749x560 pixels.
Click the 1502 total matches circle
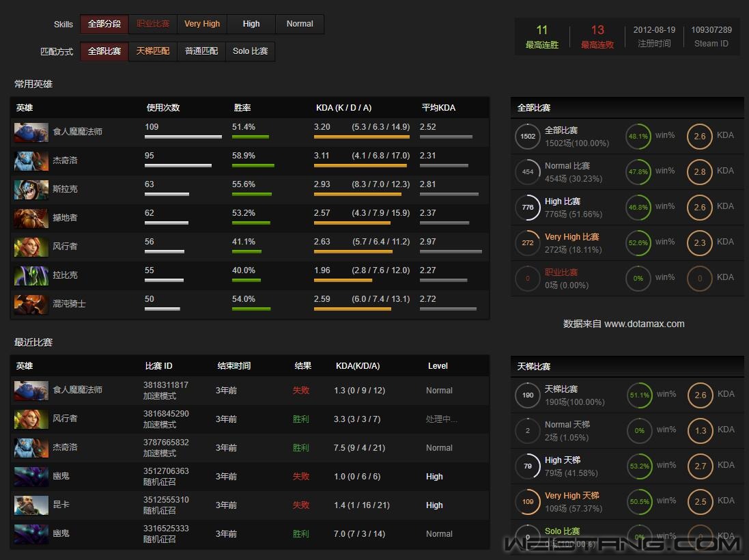point(527,136)
